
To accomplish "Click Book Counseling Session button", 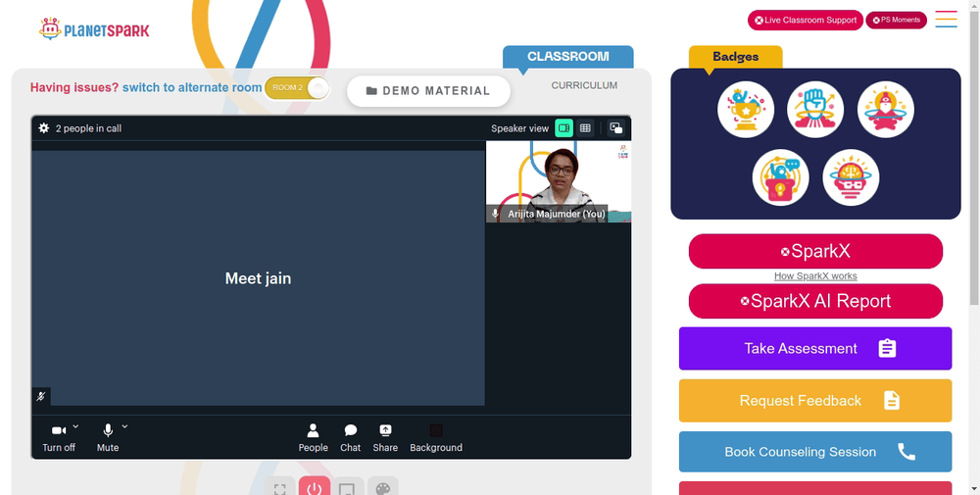I will [815, 452].
